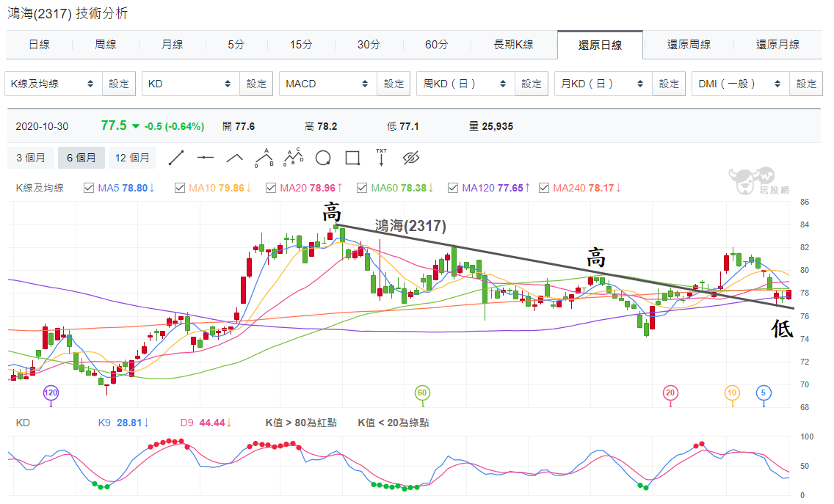Select the ABCD wave pattern tool
Screen dimensions: 834x504
[293, 158]
